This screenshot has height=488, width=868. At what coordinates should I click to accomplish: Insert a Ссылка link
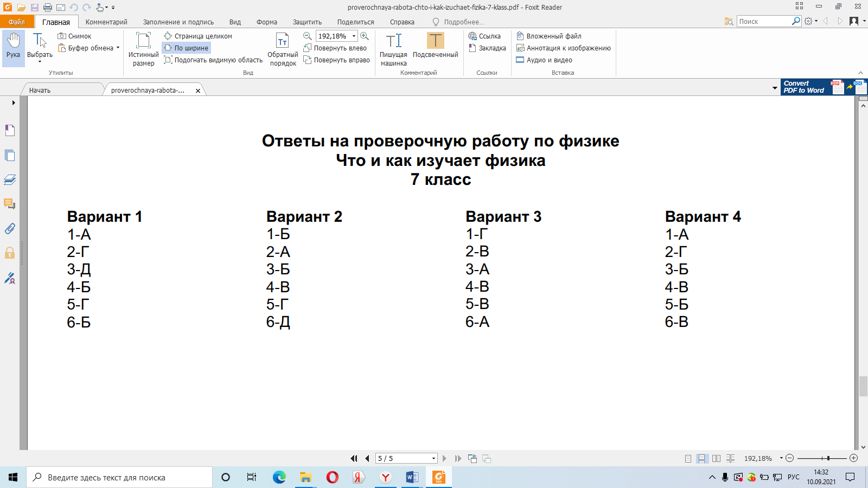click(484, 36)
